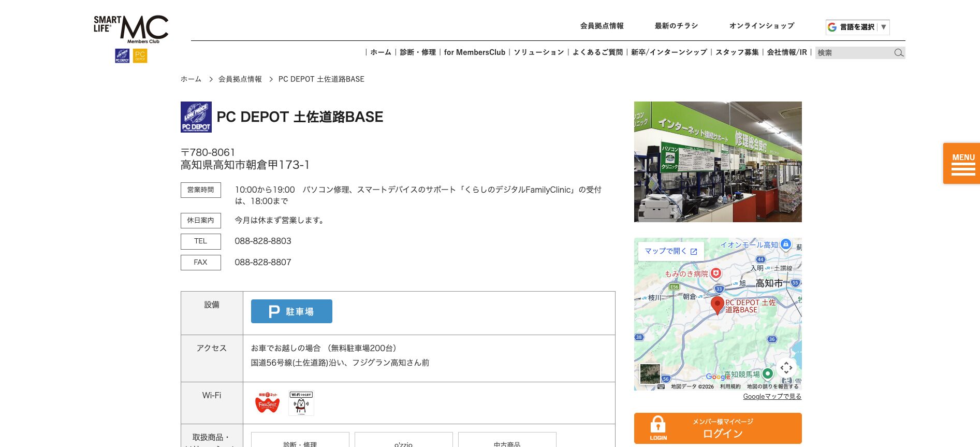Image resolution: width=980 pixels, height=447 pixels.
Task: Click fax number 088-828-8807
Action: (263, 263)
